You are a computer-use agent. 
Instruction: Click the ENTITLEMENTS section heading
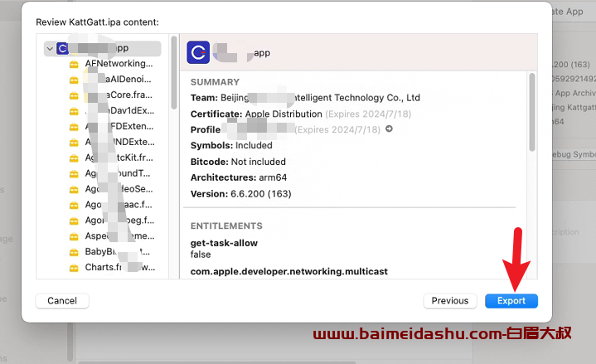pyautogui.click(x=226, y=226)
